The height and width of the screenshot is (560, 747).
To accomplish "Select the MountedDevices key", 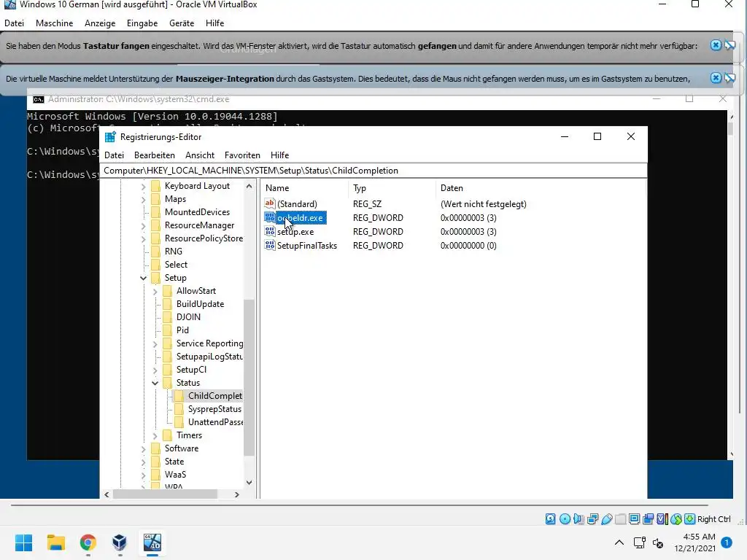I will (197, 212).
